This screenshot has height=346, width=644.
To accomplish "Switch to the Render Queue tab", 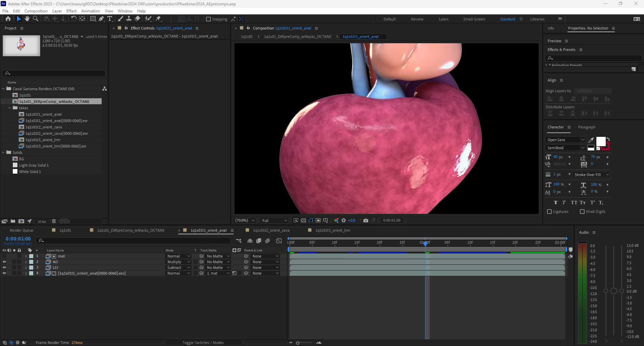I will coord(21,230).
